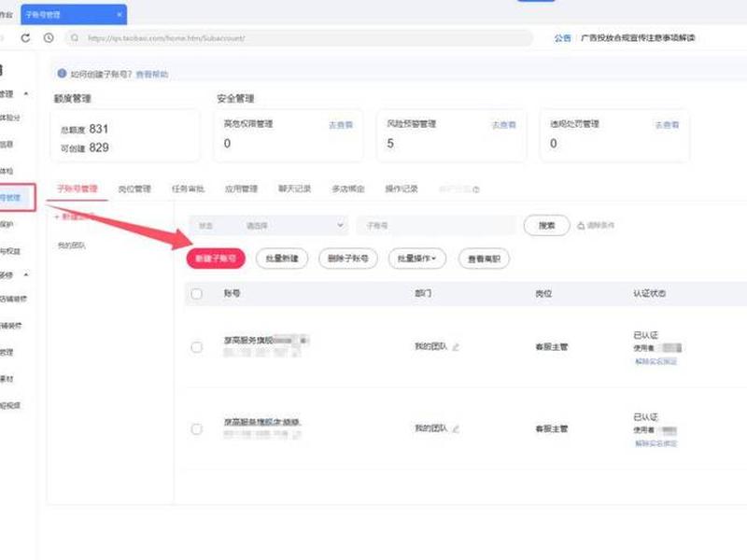This screenshot has height=560, width=747.
Task: Click the 岗位 column header
Action: pyautogui.click(x=543, y=293)
